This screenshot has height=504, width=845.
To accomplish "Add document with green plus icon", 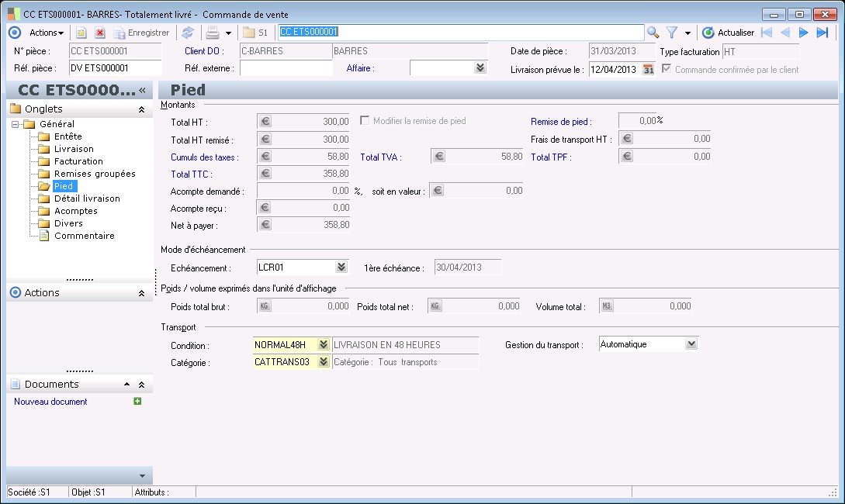I will pos(137,402).
